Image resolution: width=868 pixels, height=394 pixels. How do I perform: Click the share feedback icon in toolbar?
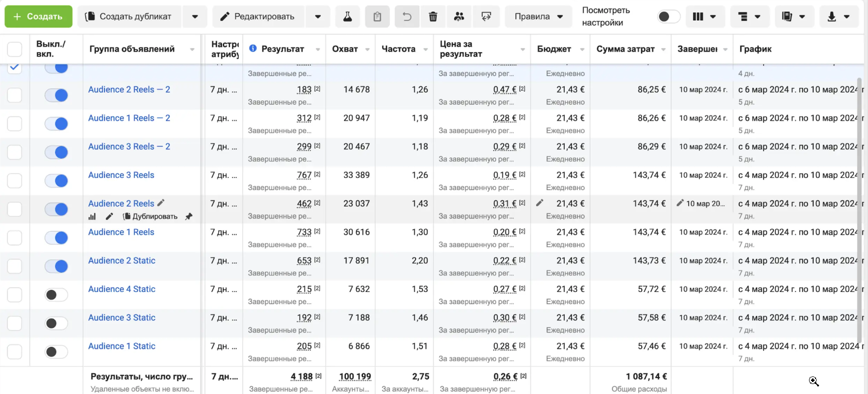pyautogui.click(x=486, y=16)
